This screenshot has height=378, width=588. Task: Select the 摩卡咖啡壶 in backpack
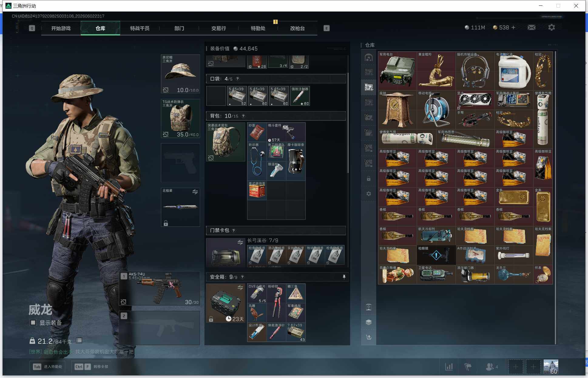point(296,161)
